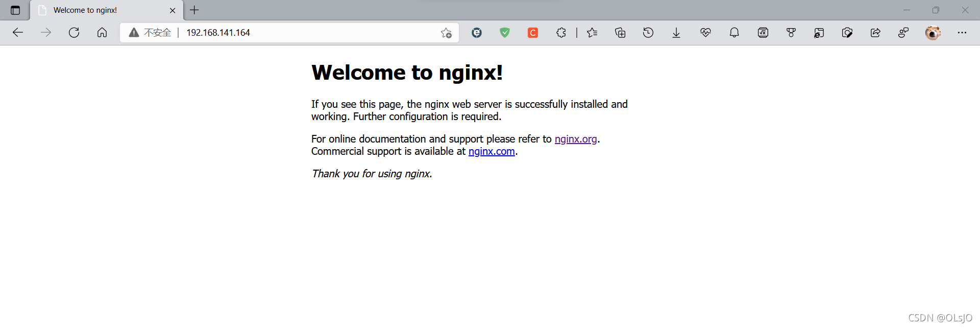980x328 pixels.
Task: Click the Welcome to nginx! heading
Action: pos(407,73)
